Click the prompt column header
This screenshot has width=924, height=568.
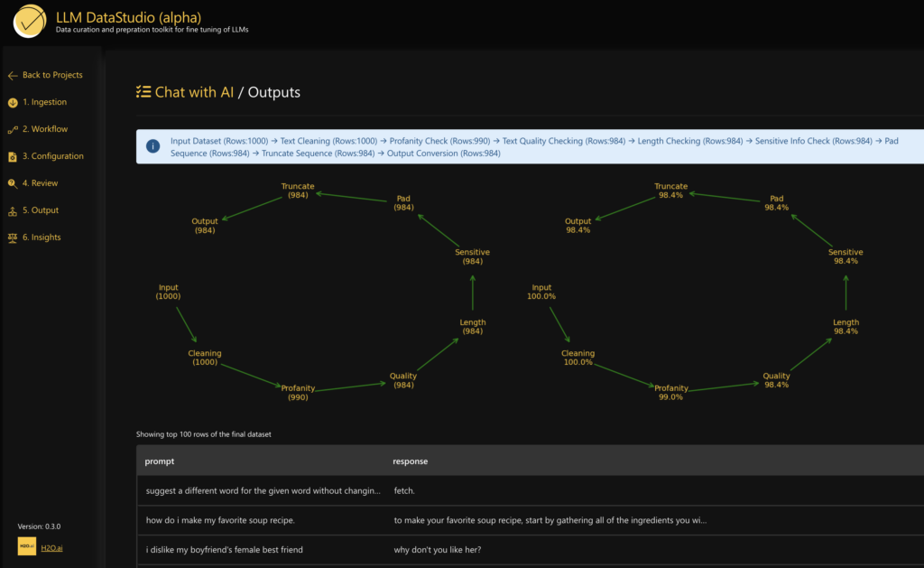click(158, 461)
